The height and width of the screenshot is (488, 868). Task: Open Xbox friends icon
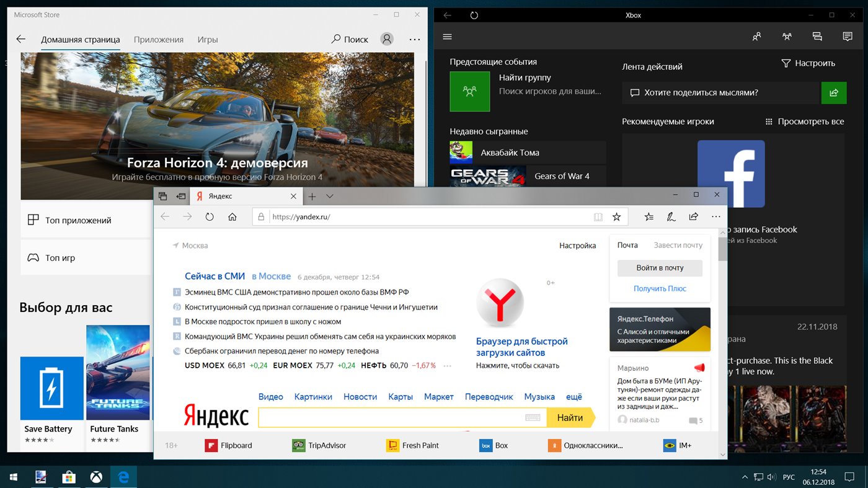point(757,37)
